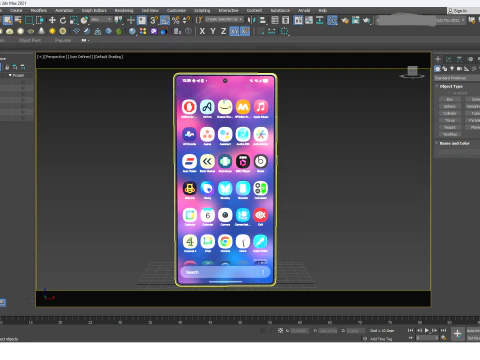This screenshot has height=360, width=480.
Task: Switch to the Populate ribbon tab
Action: point(63,40)
